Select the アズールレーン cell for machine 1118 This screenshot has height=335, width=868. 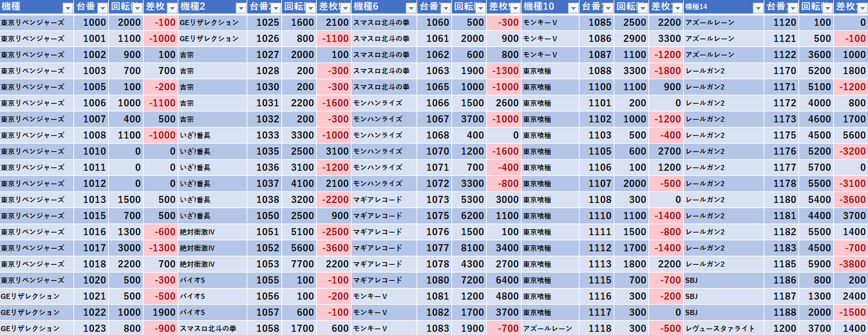click(x=551, y=329)
